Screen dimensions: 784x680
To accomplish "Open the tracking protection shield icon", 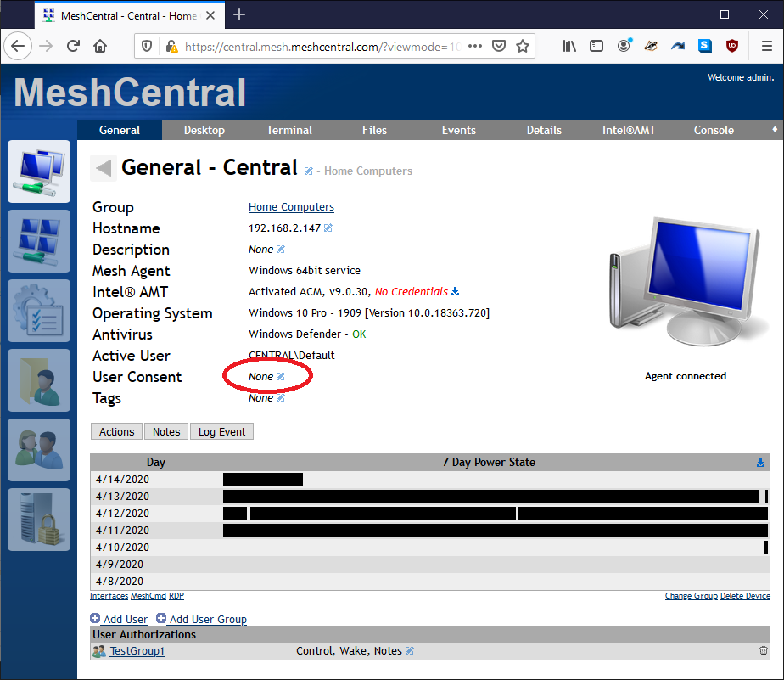I will (147, 46).
